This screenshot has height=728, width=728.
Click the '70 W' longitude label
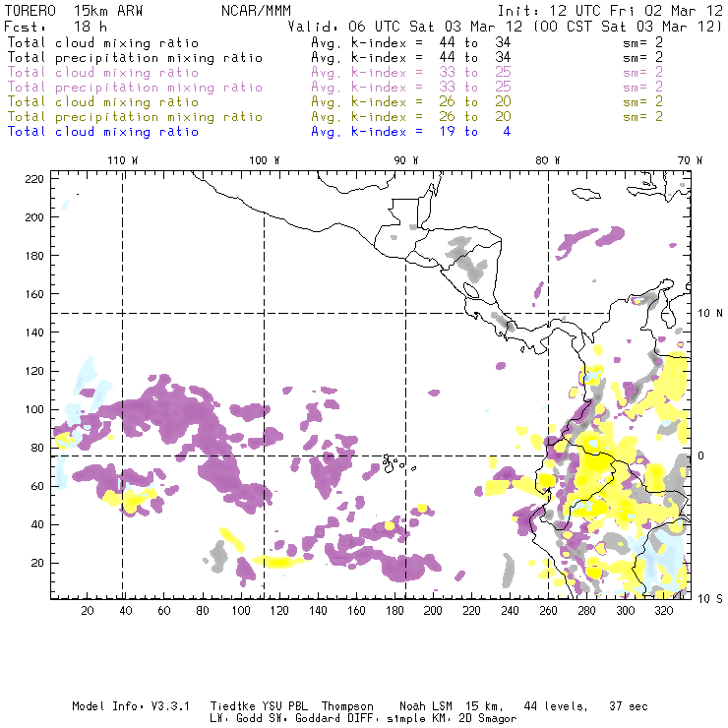[x=690, y=160]
